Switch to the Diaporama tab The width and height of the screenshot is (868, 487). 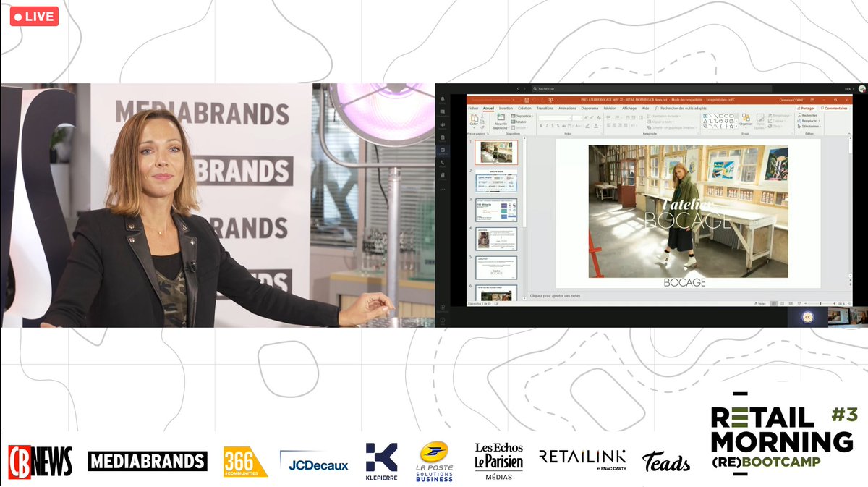(x=590, y=108)
